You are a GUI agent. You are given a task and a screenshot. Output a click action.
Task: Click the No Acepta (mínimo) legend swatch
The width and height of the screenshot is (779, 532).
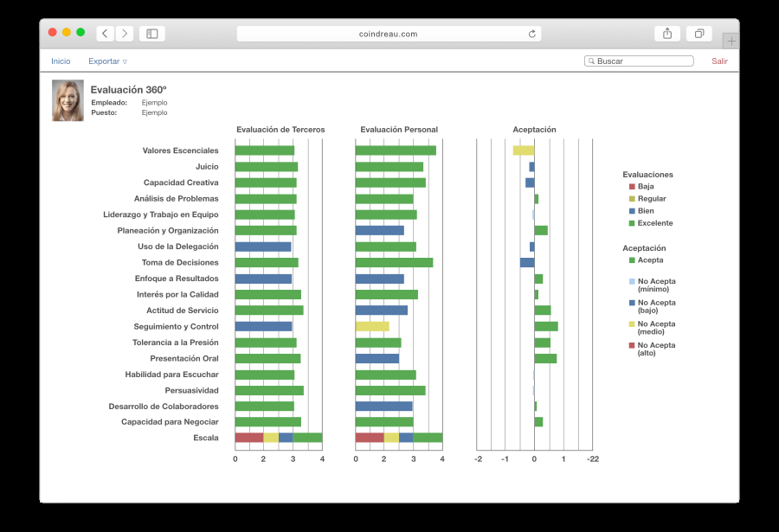point(632,281)
